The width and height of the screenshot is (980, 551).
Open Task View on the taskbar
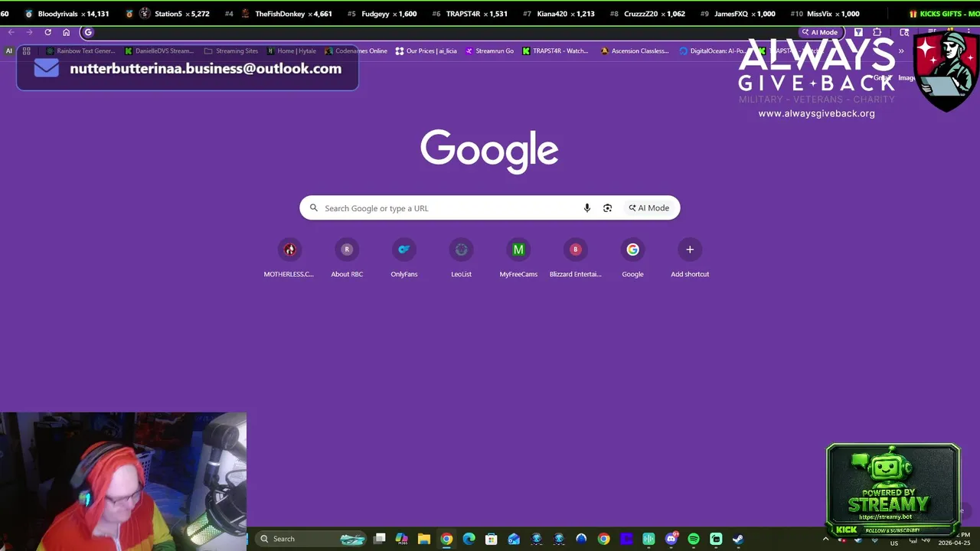tap(379, 539)
